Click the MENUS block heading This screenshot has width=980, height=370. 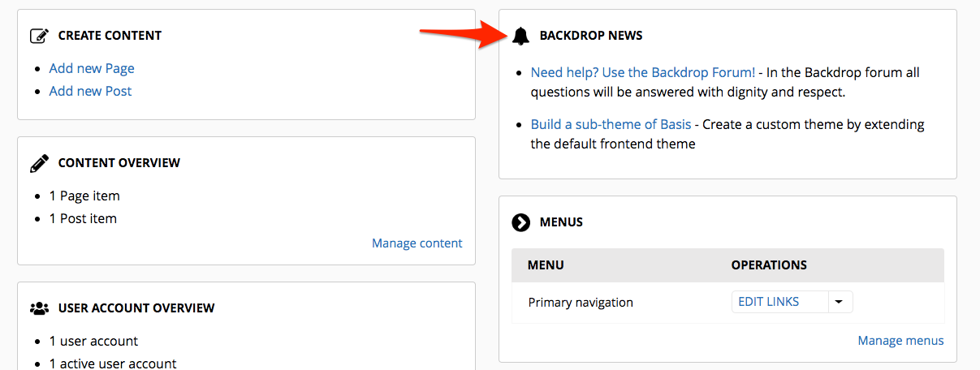point(561,222)
